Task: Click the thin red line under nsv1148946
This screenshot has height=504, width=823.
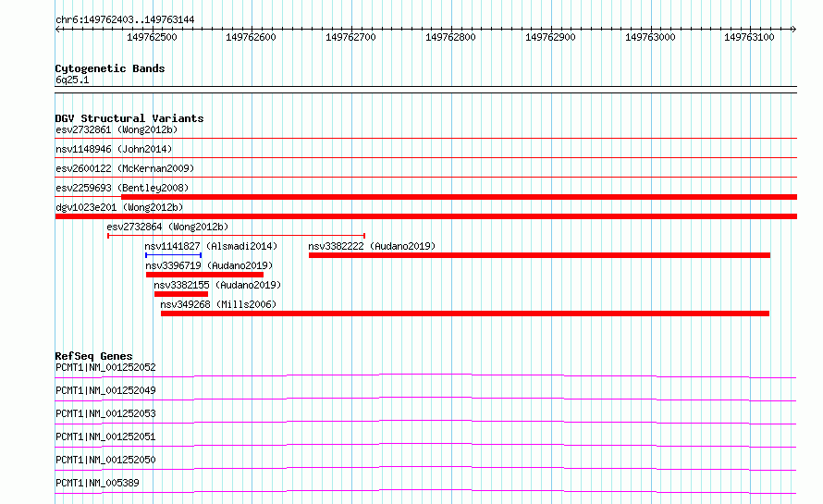Action: 426,158
